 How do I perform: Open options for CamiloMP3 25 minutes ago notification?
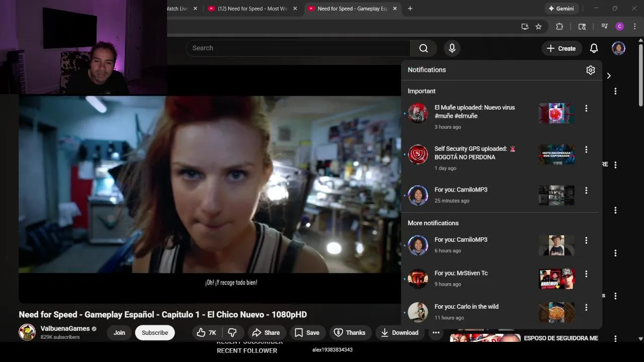click(586, 191)
